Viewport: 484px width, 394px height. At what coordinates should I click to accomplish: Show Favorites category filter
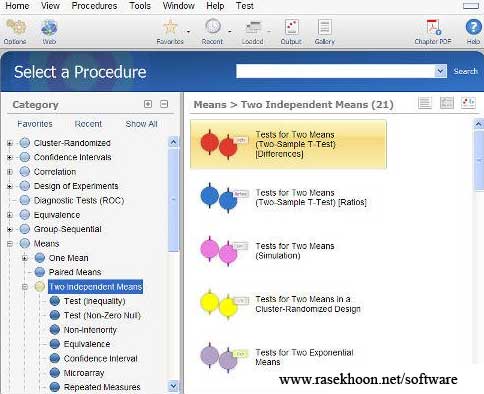(35, 124)
